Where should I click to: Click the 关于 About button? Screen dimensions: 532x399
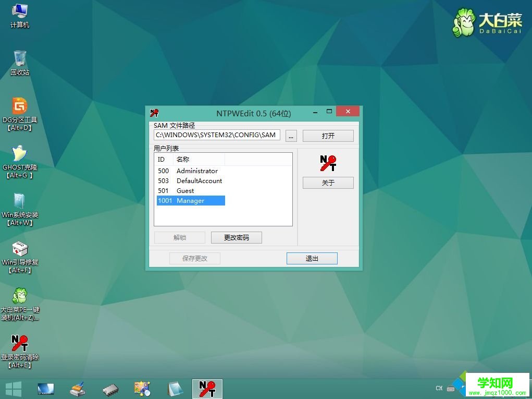pos(328,183)
